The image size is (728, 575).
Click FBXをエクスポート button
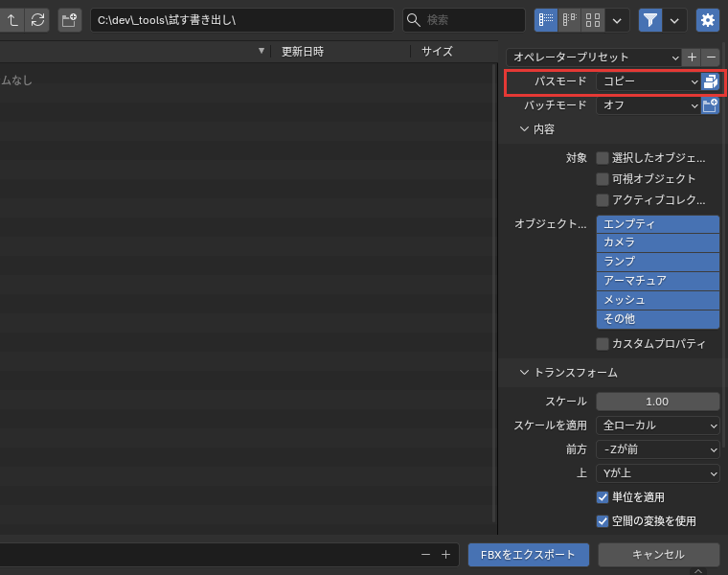pyautogui.click(x=529, y=555)
